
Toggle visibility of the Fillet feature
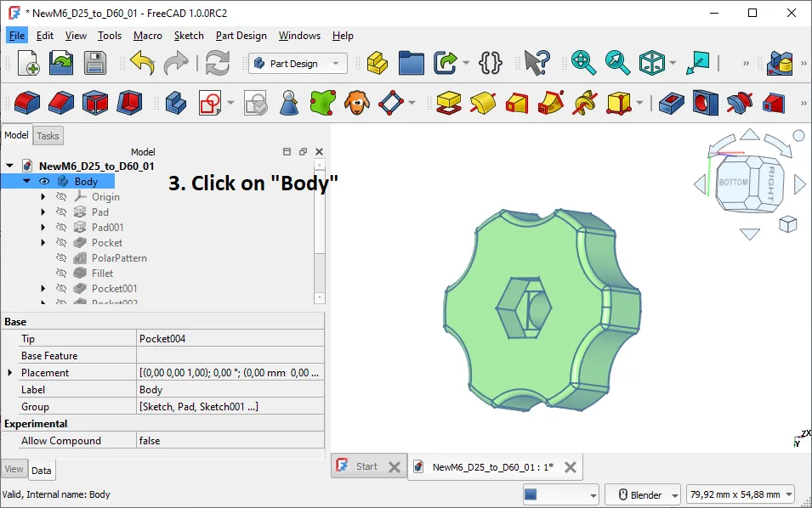pos(61,274)
